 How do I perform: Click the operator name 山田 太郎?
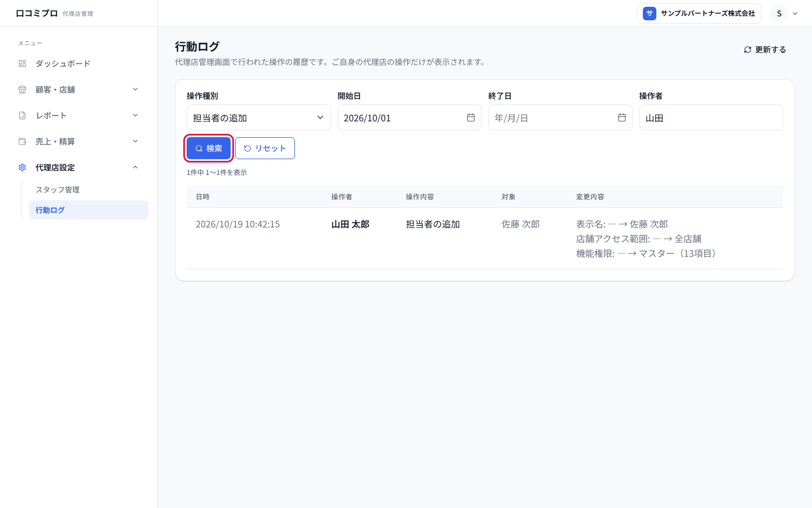tap(350, 224)
